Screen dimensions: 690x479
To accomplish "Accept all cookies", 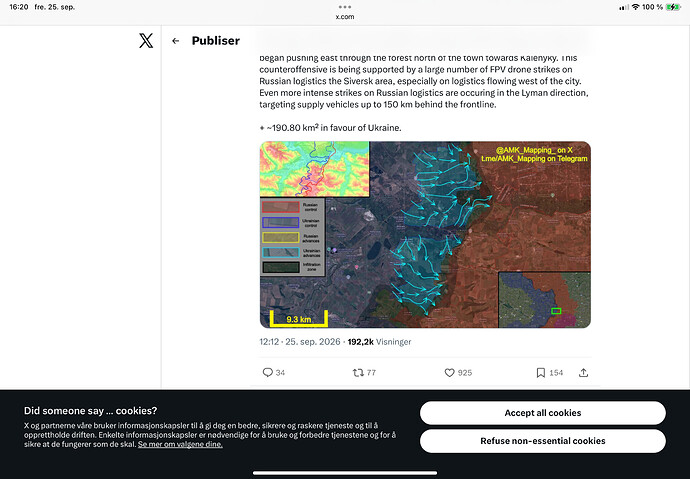I will [543, 413].
